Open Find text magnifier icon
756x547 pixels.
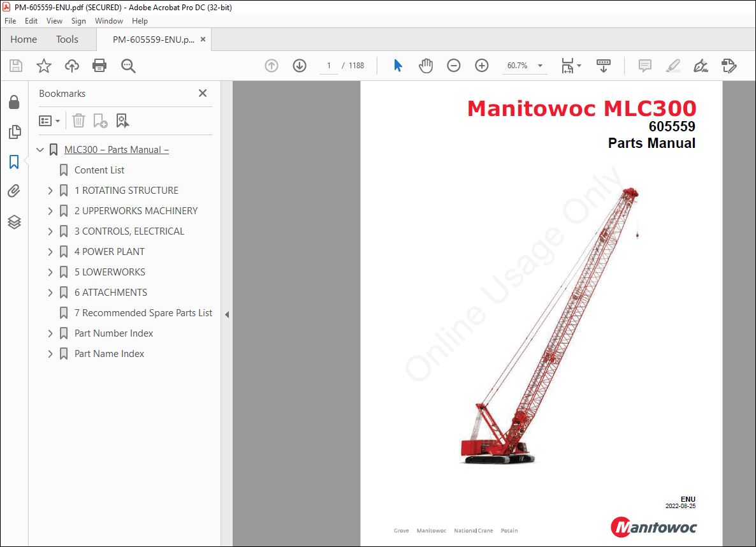click(x=127, y=66)
